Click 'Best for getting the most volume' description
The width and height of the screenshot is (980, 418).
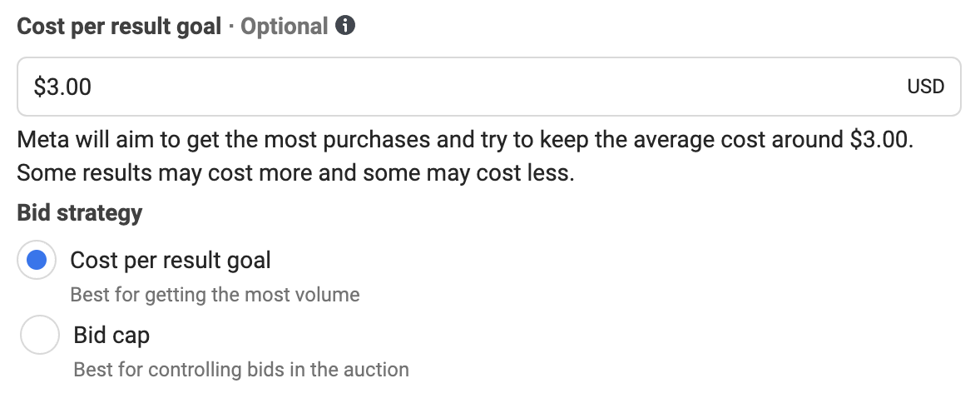click(215, 295)
